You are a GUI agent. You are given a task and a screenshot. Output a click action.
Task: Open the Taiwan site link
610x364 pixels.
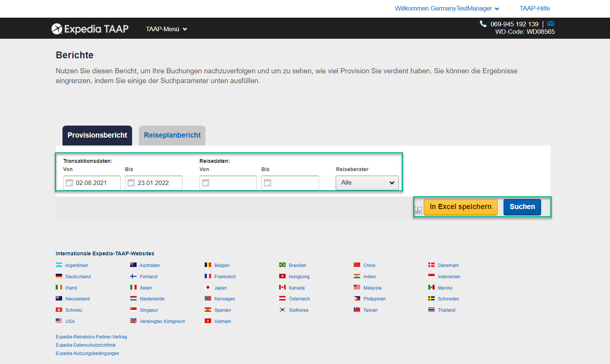(x=370, y=310)
